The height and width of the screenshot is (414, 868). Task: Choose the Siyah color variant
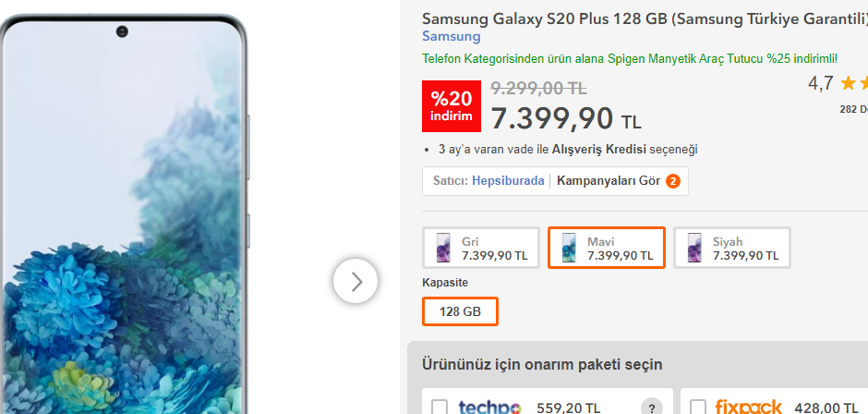[x=731, y=248]
